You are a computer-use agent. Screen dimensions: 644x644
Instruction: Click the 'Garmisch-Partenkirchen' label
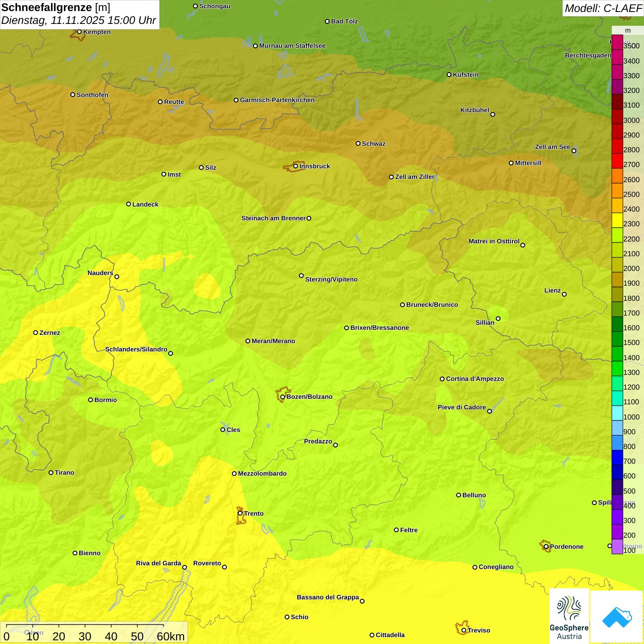point(277,100)
